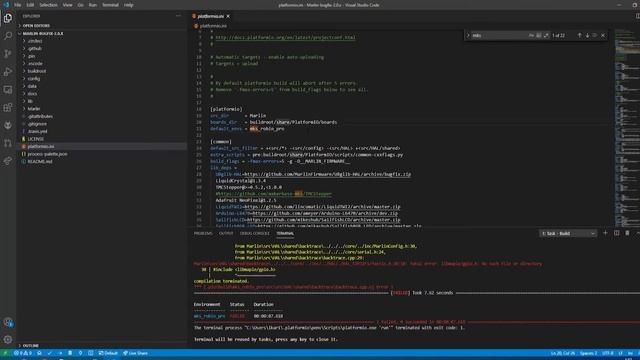The image size is (640, 360).
Task: Toggle Match Case in find widget
Action: [531, 36]
